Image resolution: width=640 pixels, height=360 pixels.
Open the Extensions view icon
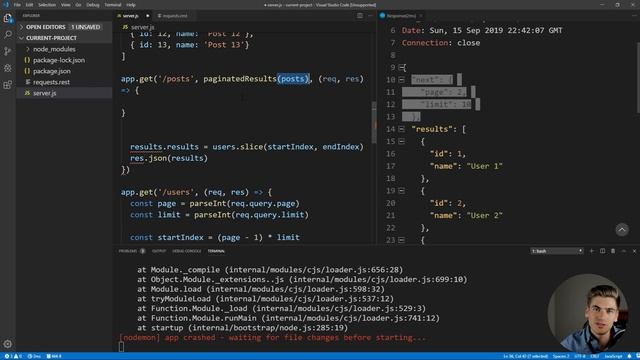[8, 85]
